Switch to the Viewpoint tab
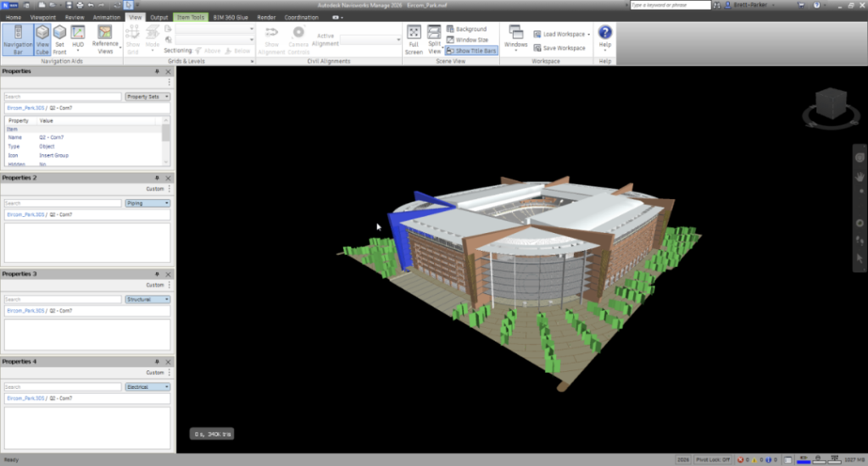 [x=42, y=17]
